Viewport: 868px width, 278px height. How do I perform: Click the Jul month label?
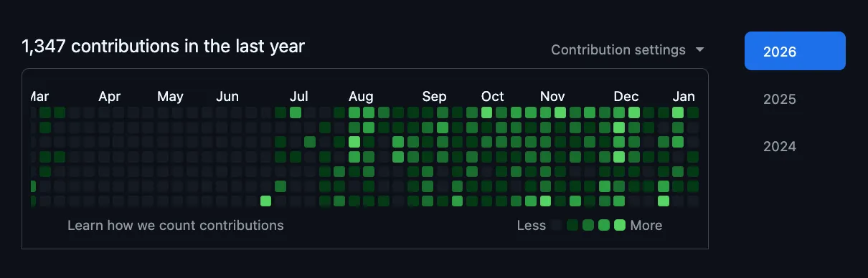click(299, 96)
